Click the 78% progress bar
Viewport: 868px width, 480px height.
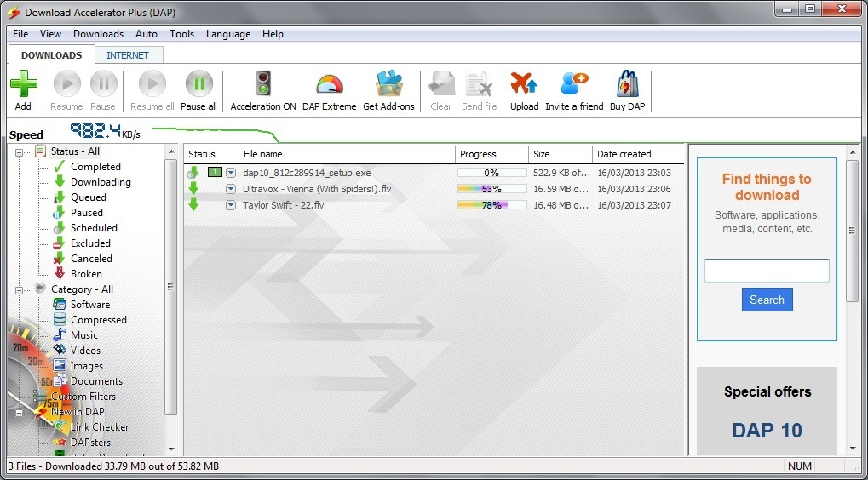click(x=491, y=205)
